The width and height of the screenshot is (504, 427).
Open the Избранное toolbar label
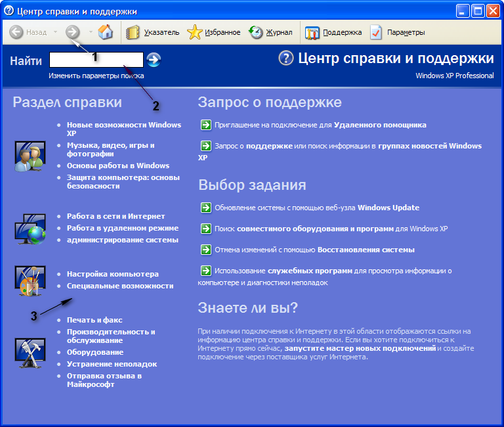[x=222, y=32]
